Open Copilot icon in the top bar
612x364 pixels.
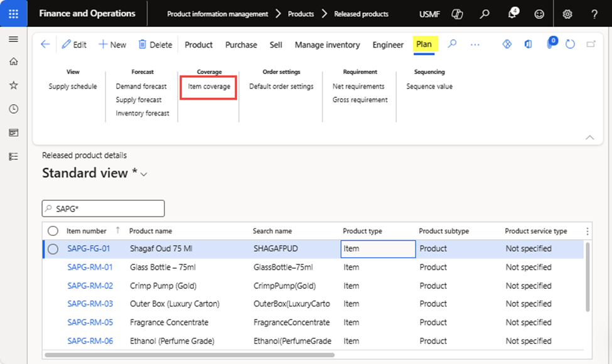[x=457, y=14]
